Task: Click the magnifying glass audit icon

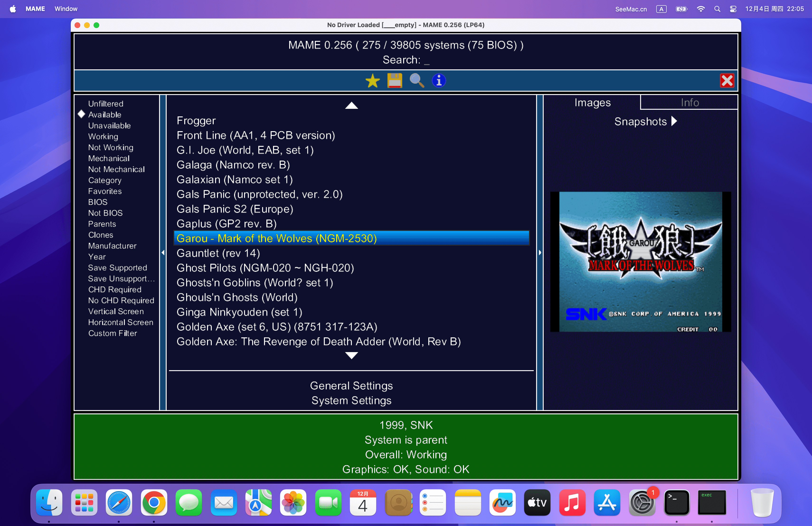Action: coord(417,81)
